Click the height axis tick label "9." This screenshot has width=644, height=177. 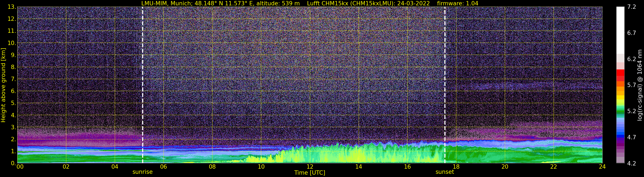13,55
